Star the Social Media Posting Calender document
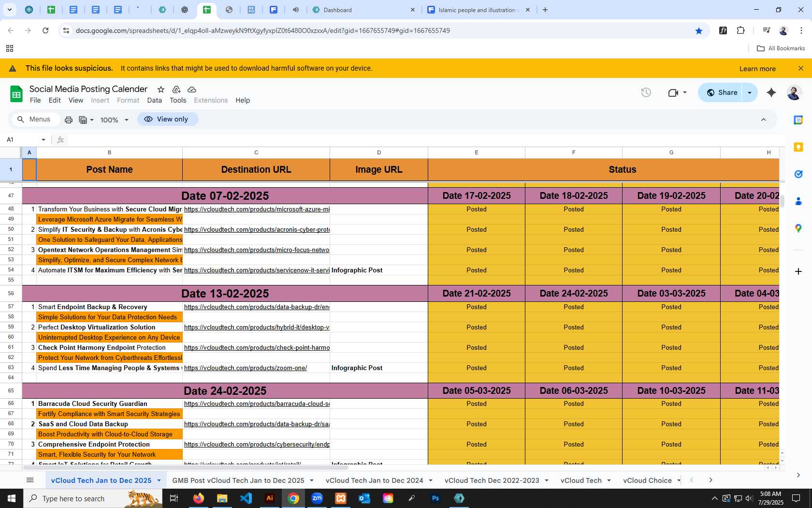Image resolution: width=812 pixels, height=508 pixels. [x=161, y=90]
